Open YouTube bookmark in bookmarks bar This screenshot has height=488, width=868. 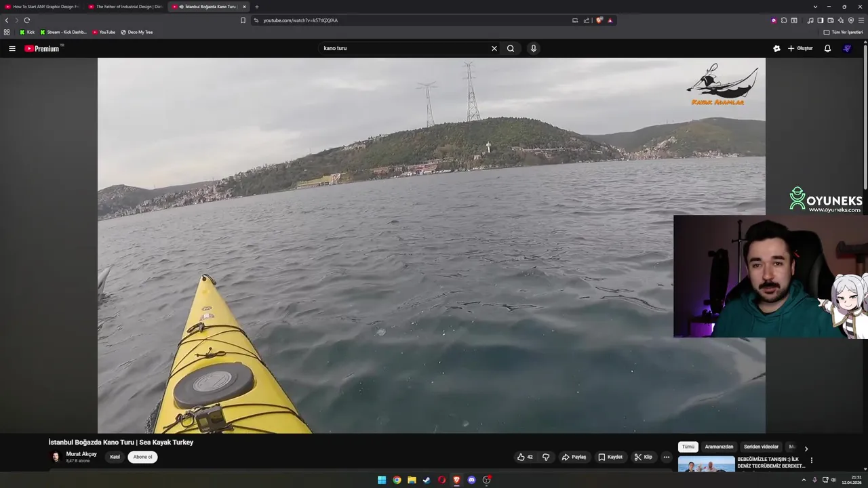pyautogui.click(x=104, y=32)
